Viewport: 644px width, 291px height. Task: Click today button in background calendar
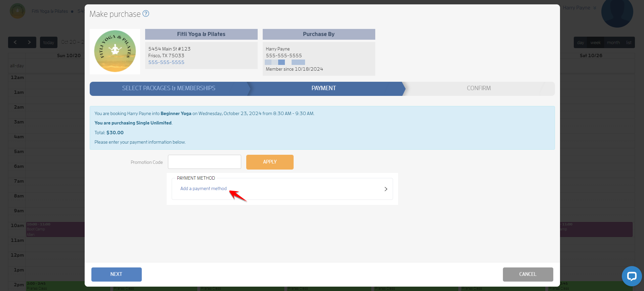click(49, 42)
